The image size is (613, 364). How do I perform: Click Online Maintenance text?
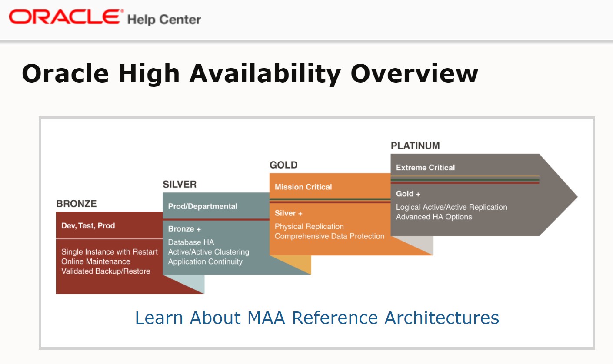96,261
